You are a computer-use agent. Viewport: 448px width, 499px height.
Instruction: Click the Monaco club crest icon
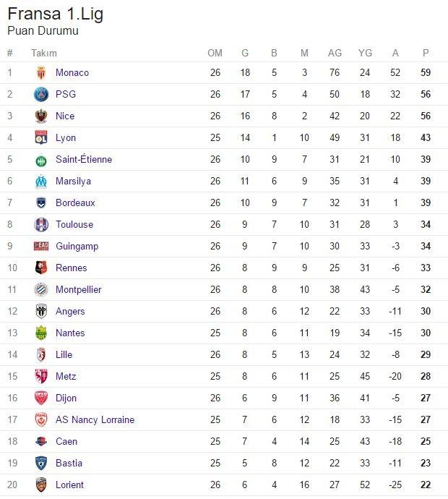click(x=41, y=73)
